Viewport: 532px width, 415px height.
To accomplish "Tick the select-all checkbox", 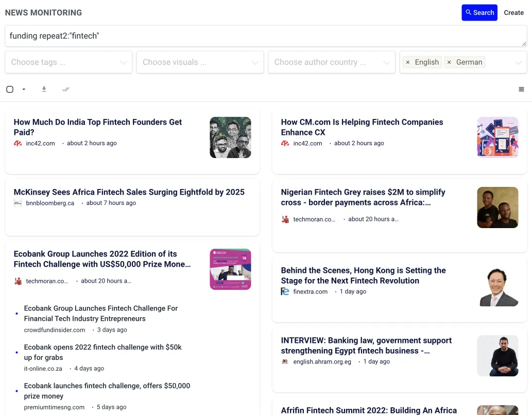I will pos(10,89).
